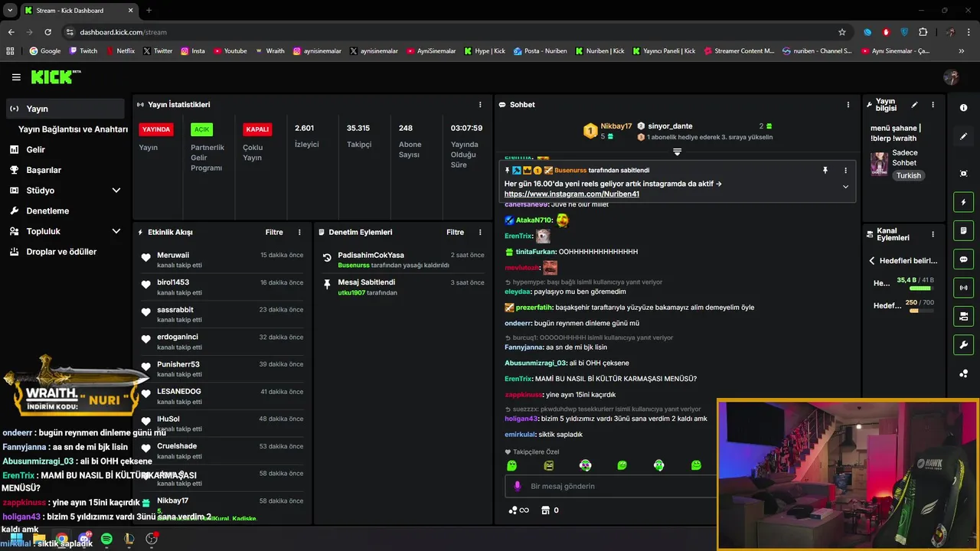Viewport: 980px width, 551px height.
Task: Click the pencil edit icon in the right rail
Action: [x=963, y=136]
